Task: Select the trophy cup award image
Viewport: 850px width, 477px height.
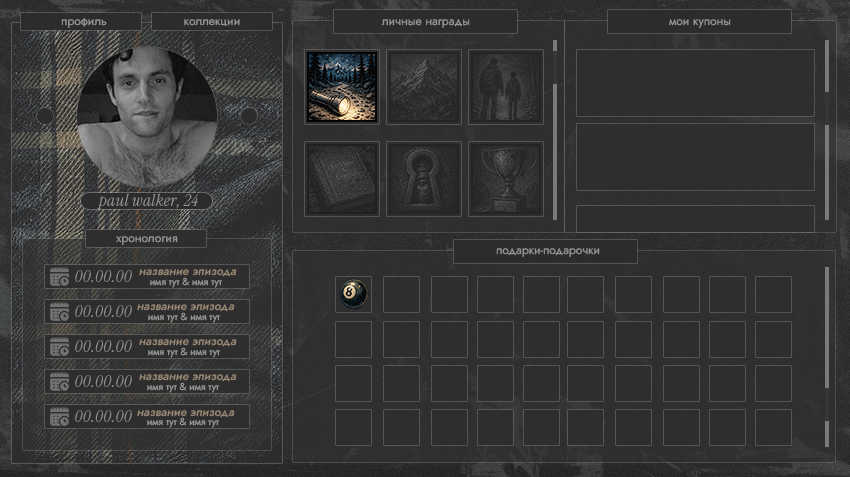Action: pyautogui.click(x=506, y=179)
